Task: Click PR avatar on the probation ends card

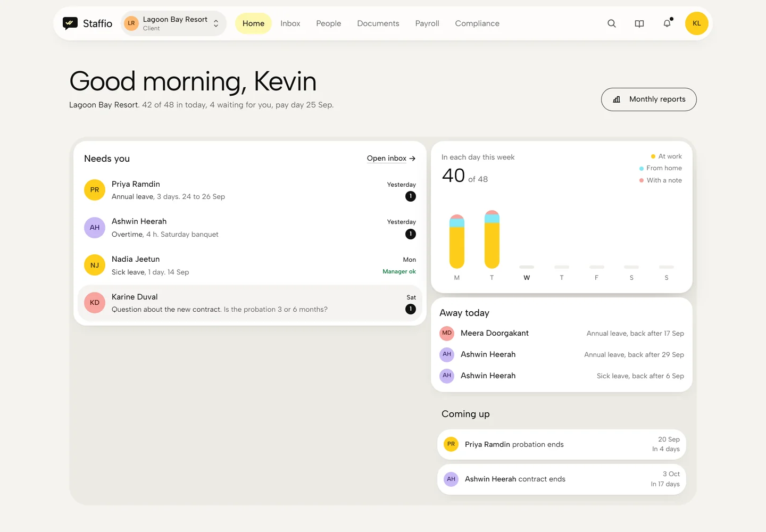Action: pyautogui.click(x=451, y=444)
